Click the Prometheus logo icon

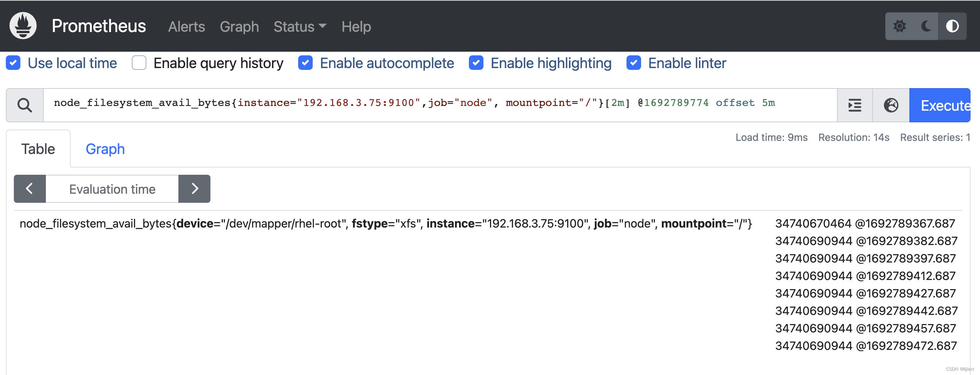pyautogui.click(x=23, y=25)
